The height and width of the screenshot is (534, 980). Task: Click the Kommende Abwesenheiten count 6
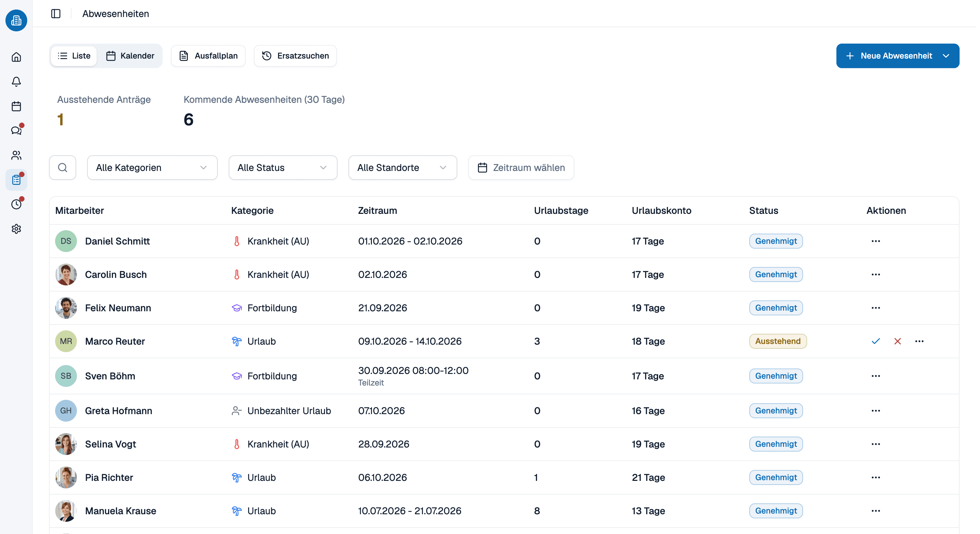click(x=188, y=120)
